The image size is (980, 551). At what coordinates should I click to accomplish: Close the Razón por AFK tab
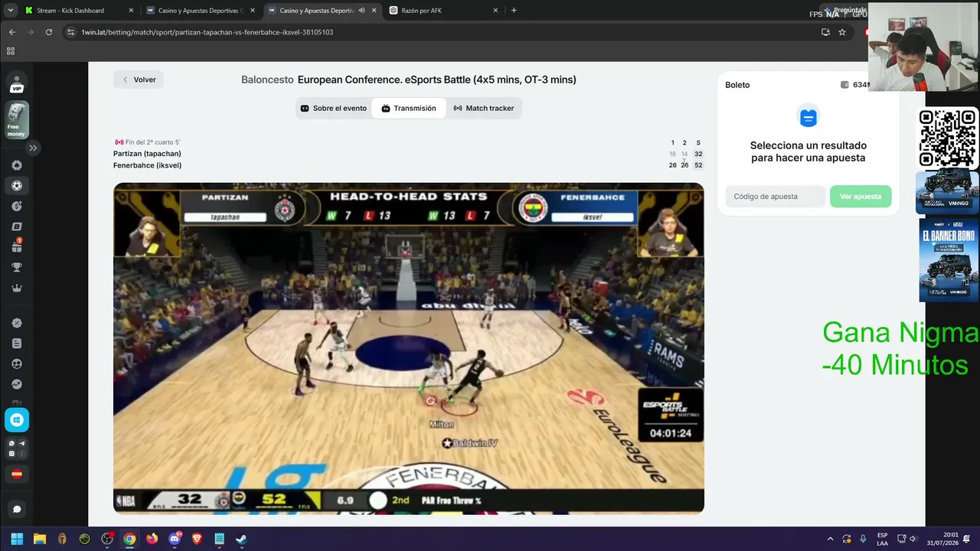tap(495, 11)
